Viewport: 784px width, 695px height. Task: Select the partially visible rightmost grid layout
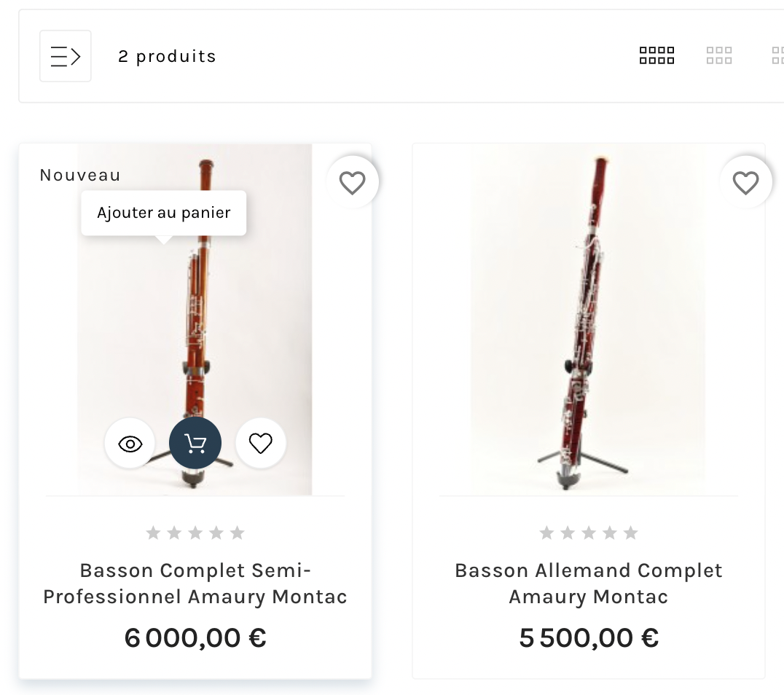tap(777, 56)
